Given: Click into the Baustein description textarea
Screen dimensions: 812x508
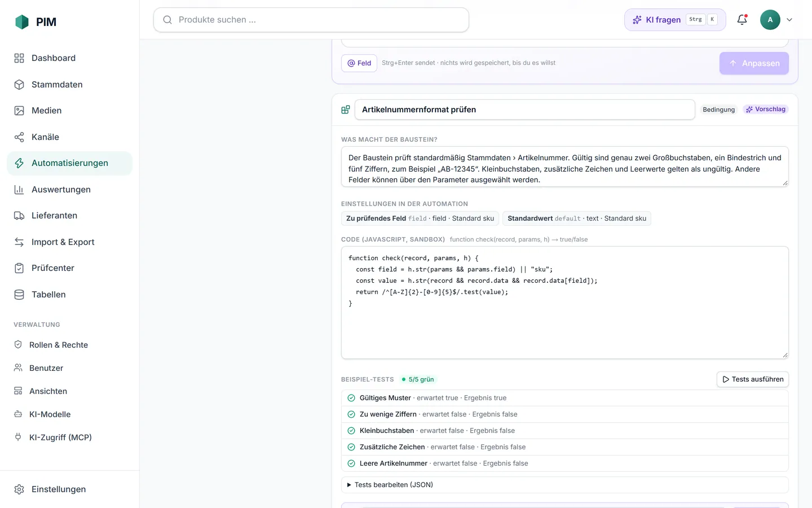Looking at the screenshot, I should [565, 167].
